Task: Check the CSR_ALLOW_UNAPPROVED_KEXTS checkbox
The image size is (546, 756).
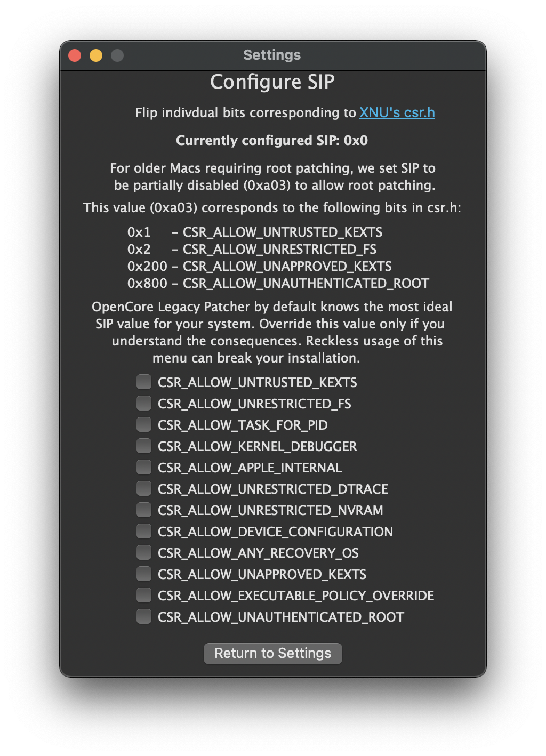Action: (144, 574)
